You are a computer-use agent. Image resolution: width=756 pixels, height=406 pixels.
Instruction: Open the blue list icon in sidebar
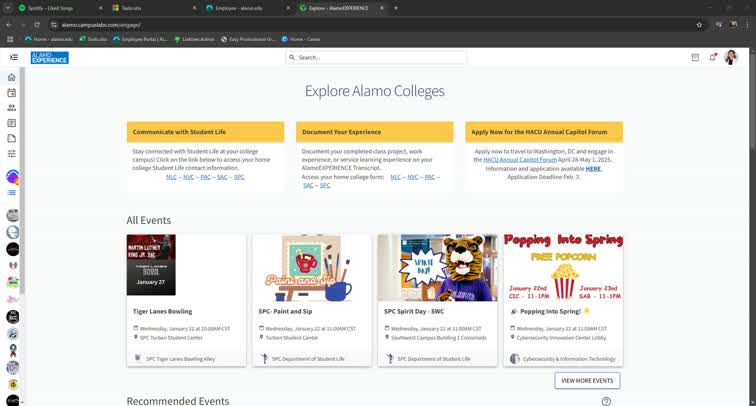(12, 192)
